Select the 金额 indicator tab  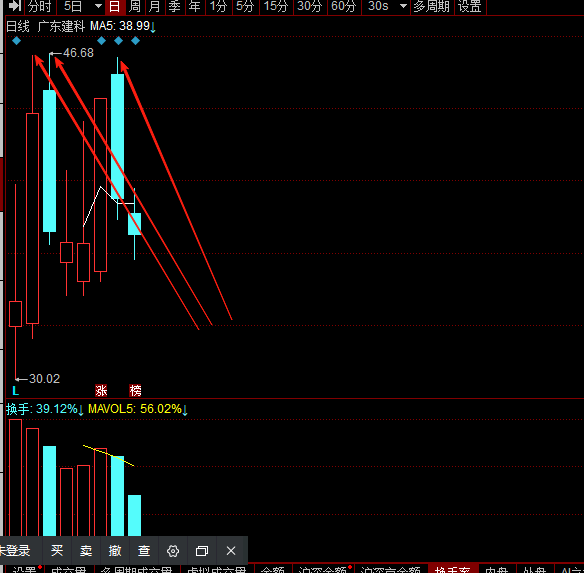[x=272, y=569]
